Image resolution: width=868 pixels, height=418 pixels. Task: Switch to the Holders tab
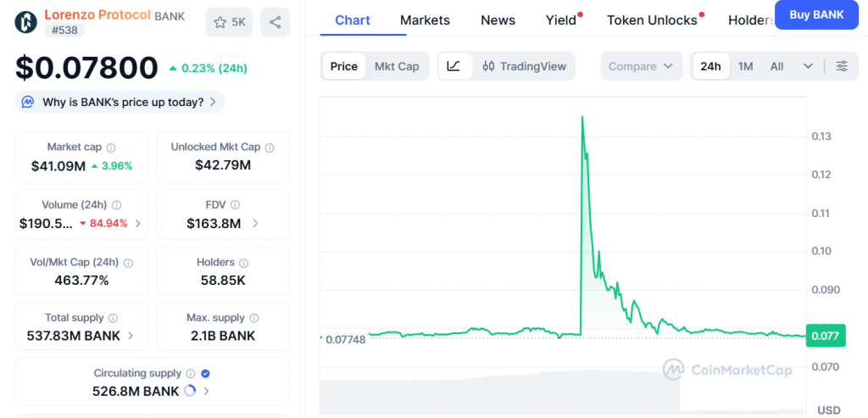point(751,20)
